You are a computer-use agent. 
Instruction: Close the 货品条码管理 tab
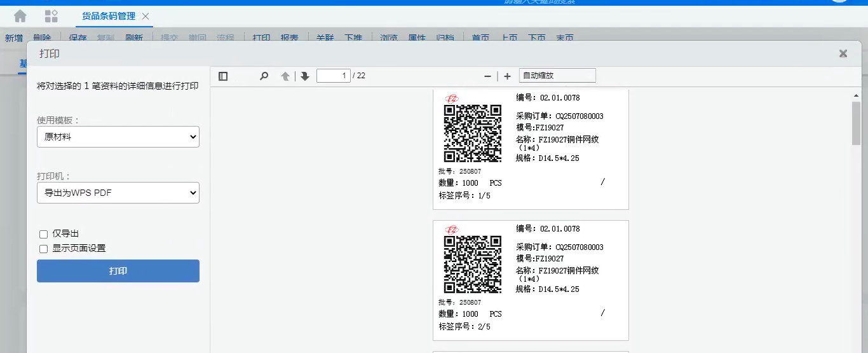pyautogui.click(x=146, y=16)
